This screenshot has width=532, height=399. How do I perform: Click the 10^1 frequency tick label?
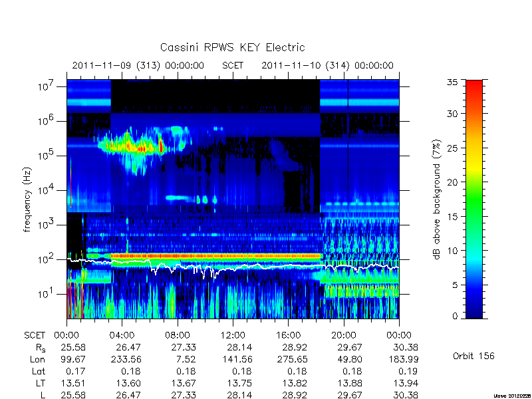47,293
